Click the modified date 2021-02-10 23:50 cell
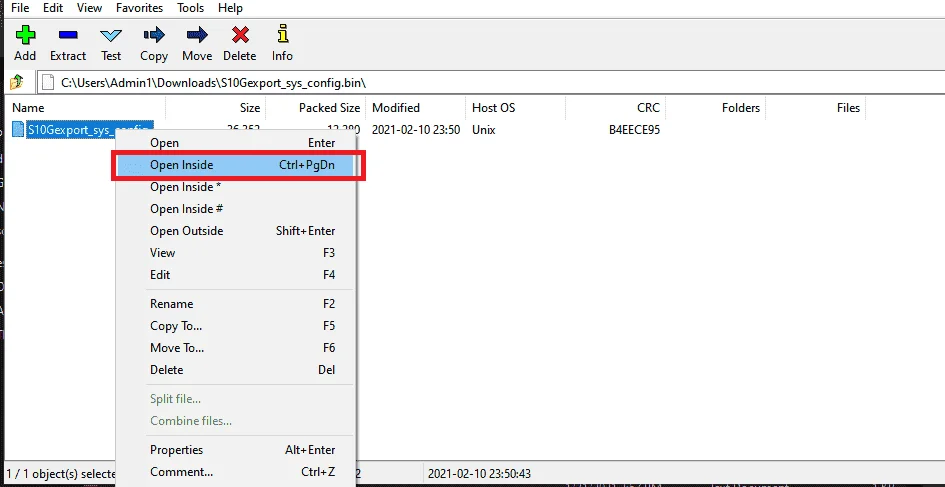Screen dimensions: 945x487 (x=416, y=130)
